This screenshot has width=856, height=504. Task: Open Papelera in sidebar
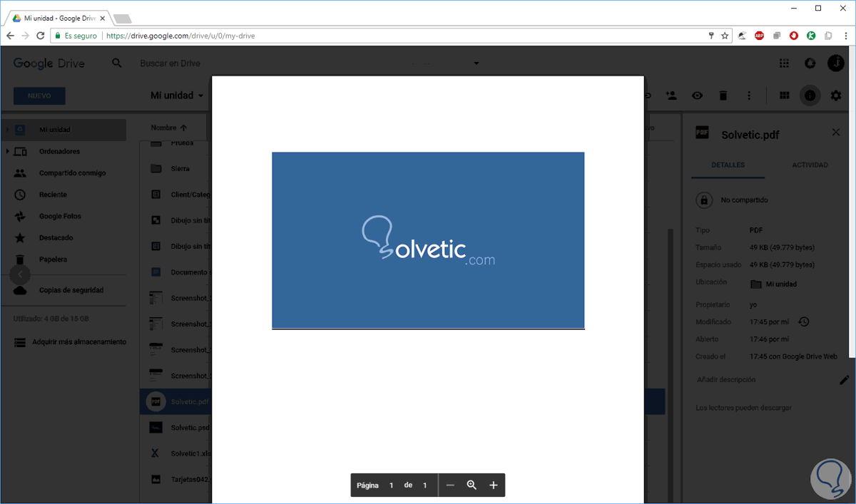tap(53, 259)
